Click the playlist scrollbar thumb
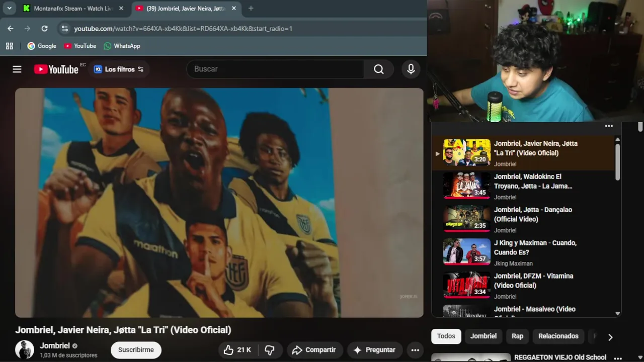Viewport: 644px width, 362px height. (x=618, y=162)
